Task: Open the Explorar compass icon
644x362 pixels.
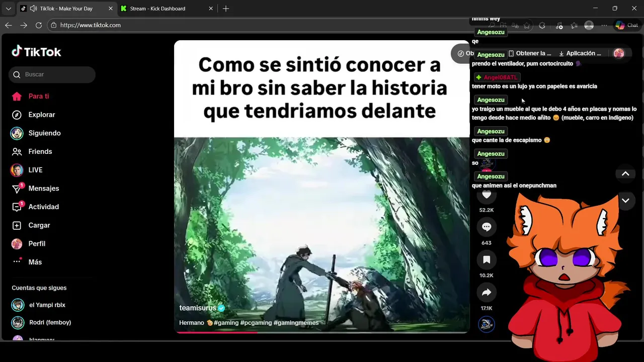Action: coord(17,115)
